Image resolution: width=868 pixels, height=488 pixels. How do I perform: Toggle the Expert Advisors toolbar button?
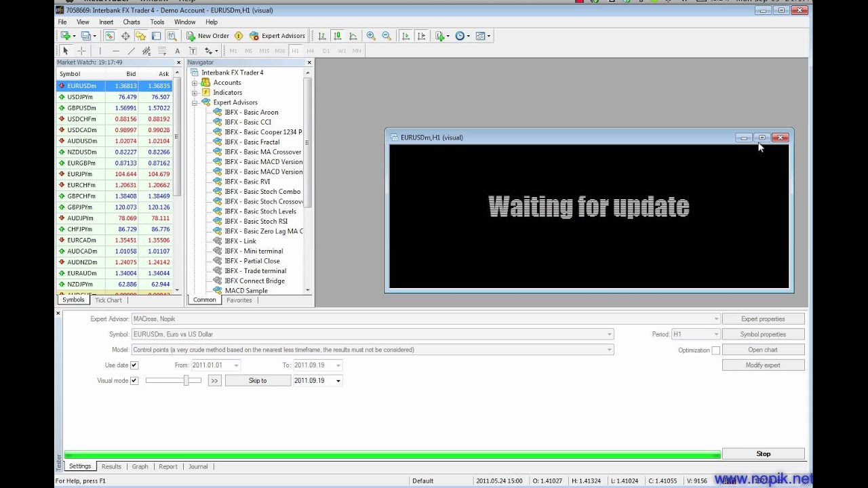click(x=277, y=36)
